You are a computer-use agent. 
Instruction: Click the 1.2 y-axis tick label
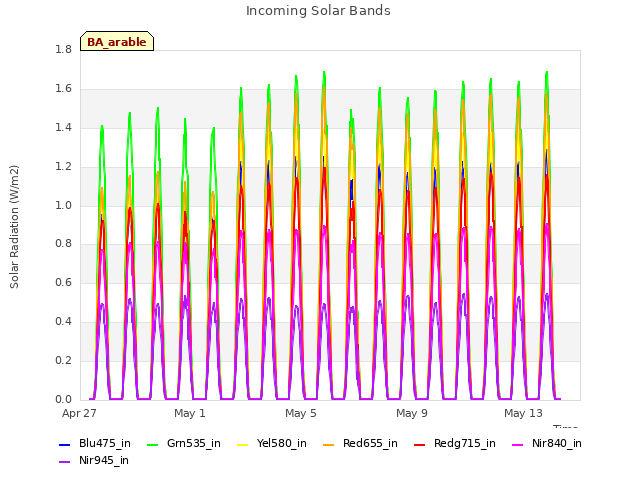(63, 167)
